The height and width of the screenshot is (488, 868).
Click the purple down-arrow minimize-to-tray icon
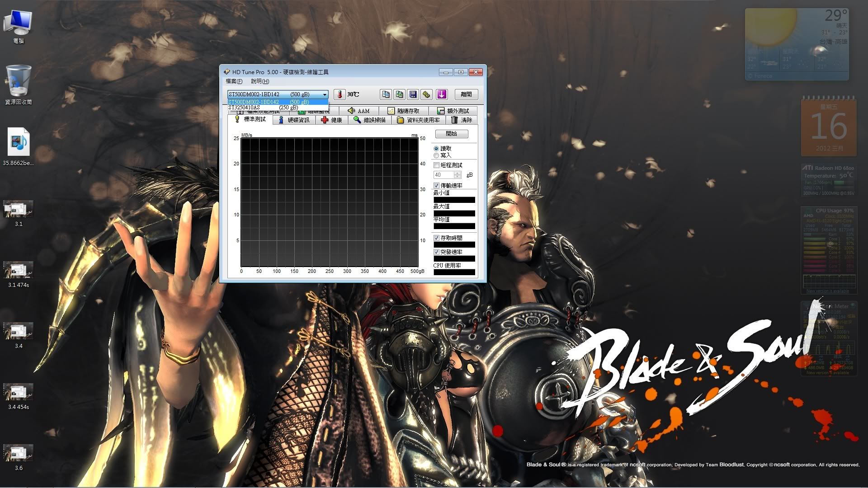442,94
